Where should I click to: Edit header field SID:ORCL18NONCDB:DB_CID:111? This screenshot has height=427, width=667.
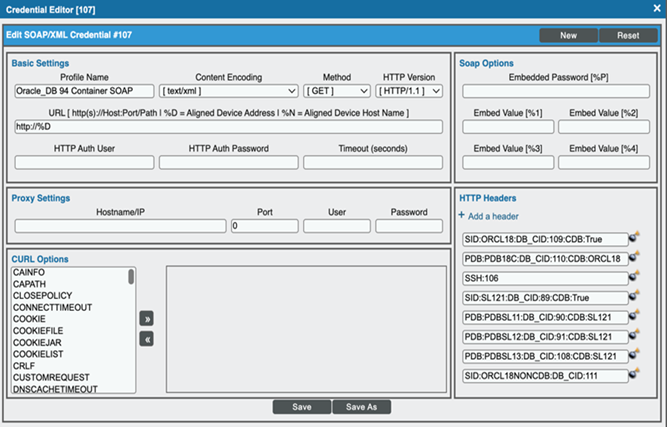click(x=545, y=376)
